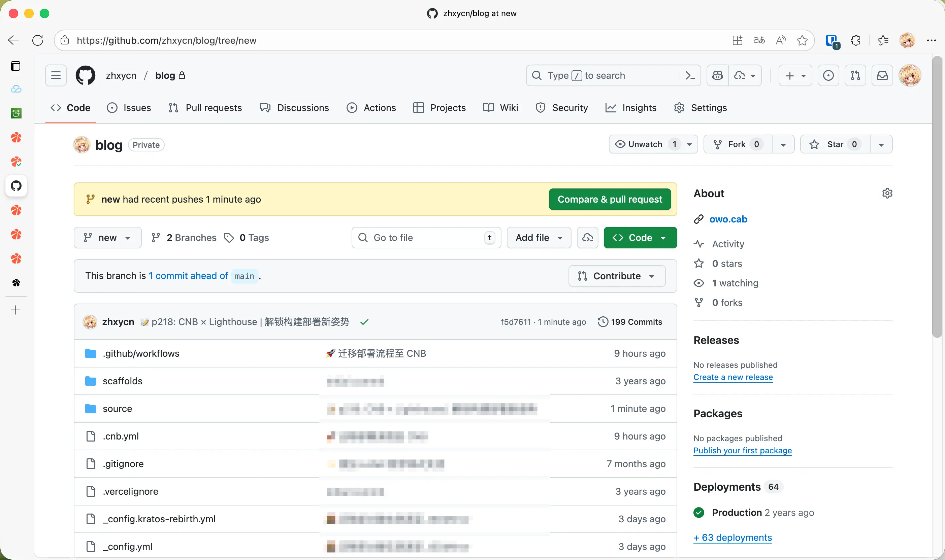This screenshot has height=560, width=945.
Task: Open the About section settings gear
Action: pyautogui.click(x=887, y=193)
